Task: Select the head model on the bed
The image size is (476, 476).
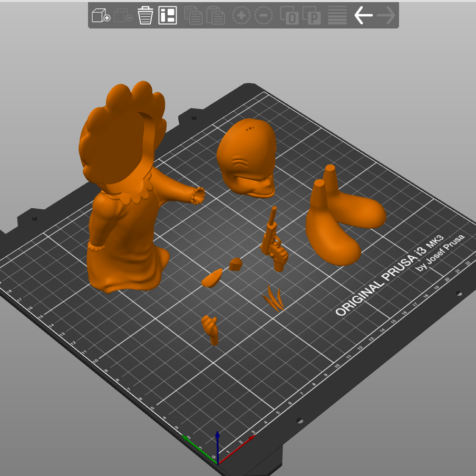Action: 247,158
